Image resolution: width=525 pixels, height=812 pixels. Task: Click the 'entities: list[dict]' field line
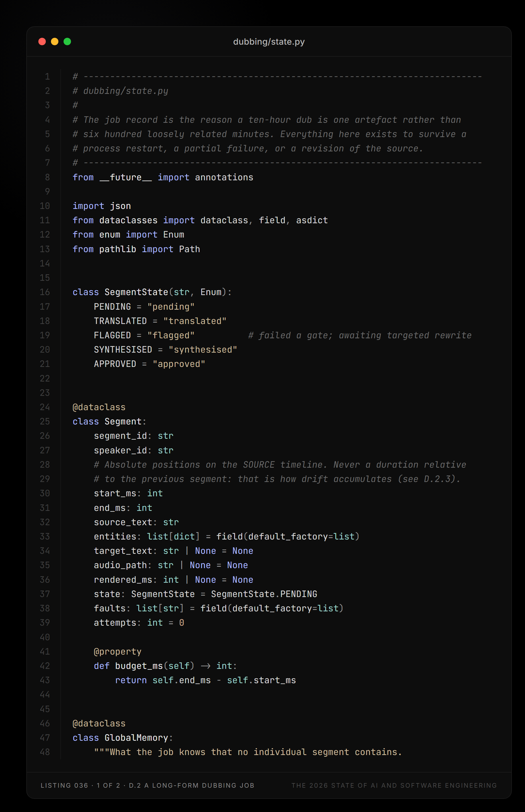(x=227, y=537)
